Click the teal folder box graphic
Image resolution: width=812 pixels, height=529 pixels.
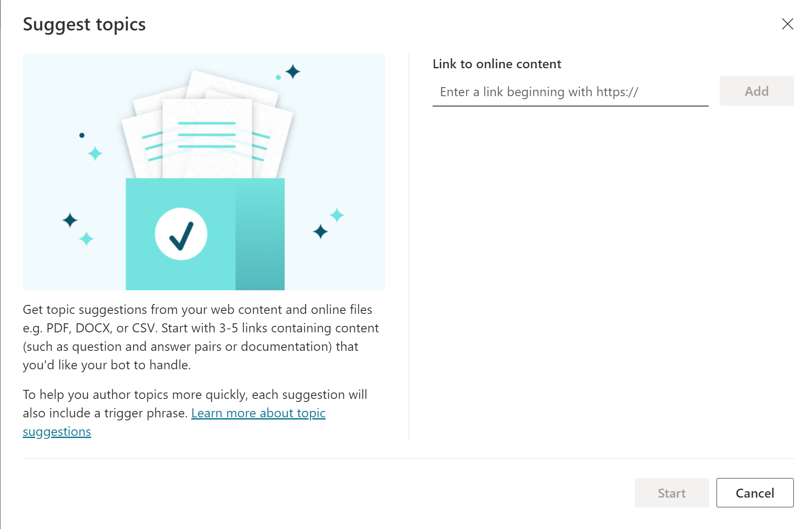pos(205,234)
